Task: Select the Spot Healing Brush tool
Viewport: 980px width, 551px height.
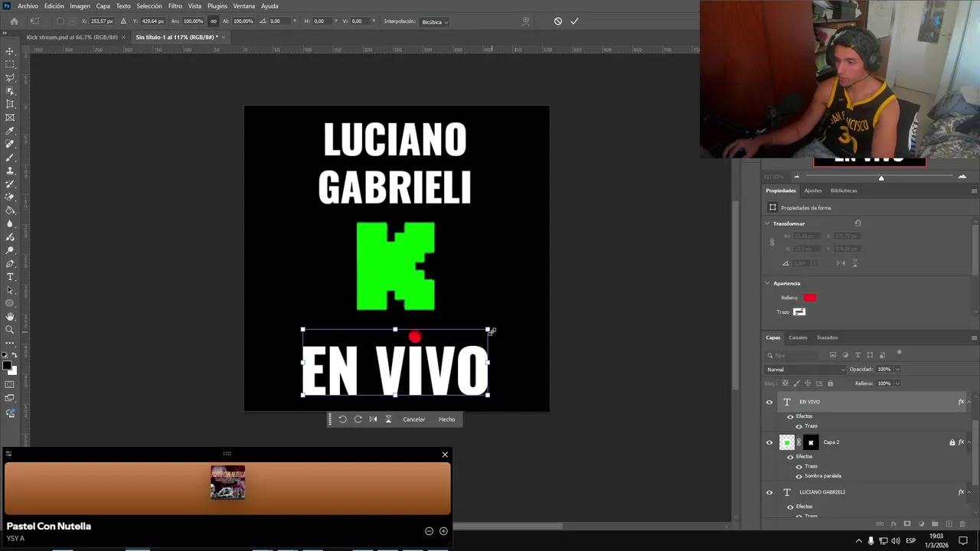Action: click(10, 144)
